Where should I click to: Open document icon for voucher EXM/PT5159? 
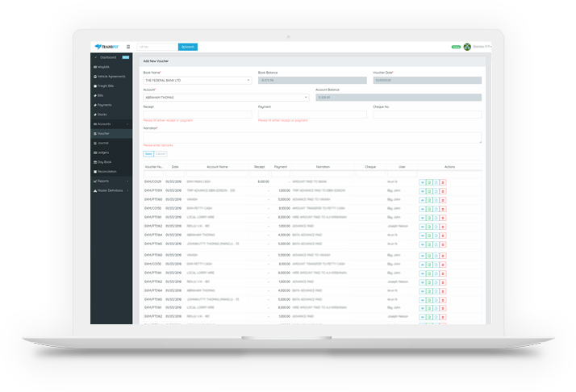coord(436,191)
